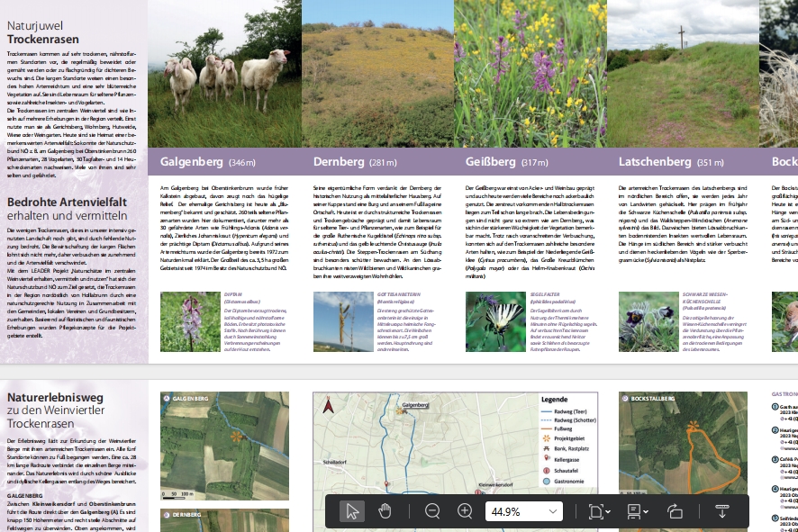Zoom out with the minus magnifier
Image resolution: width=798 pixels, height=532 pixels.
tap(432, 511)
